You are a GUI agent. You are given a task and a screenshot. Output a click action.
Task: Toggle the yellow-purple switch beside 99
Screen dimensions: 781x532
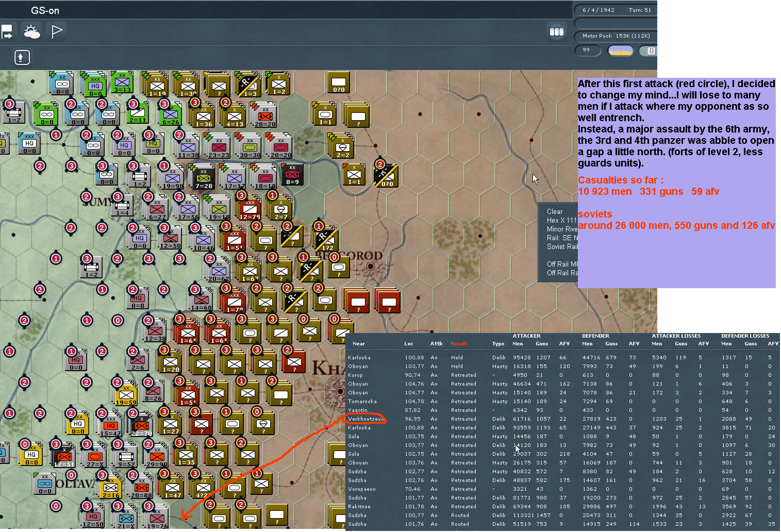tap(620, 51)
